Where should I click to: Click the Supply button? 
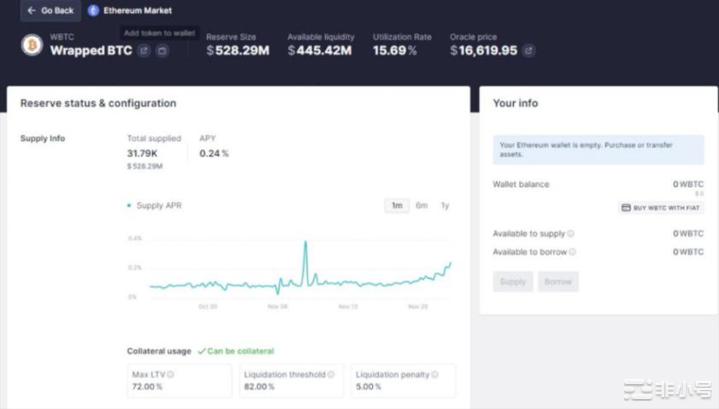(513, 282)
